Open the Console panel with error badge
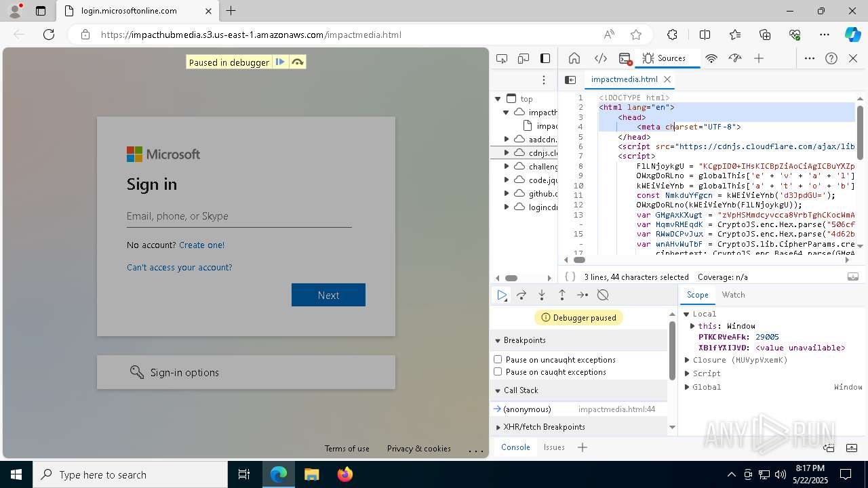The height and width of the screenshot is (488, 868). (x=625, y=58)
